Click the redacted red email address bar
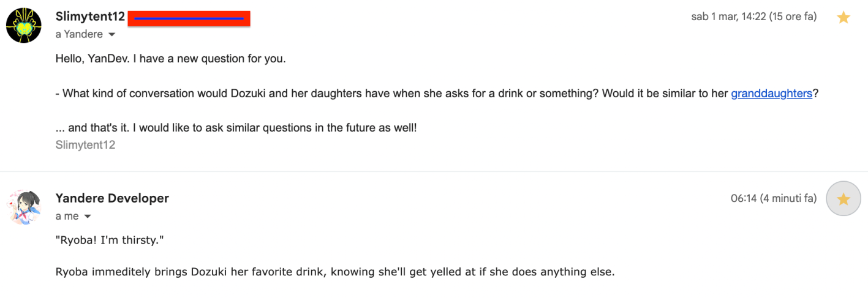Screen dimensions: 868x298 click(x=189, y=19)
